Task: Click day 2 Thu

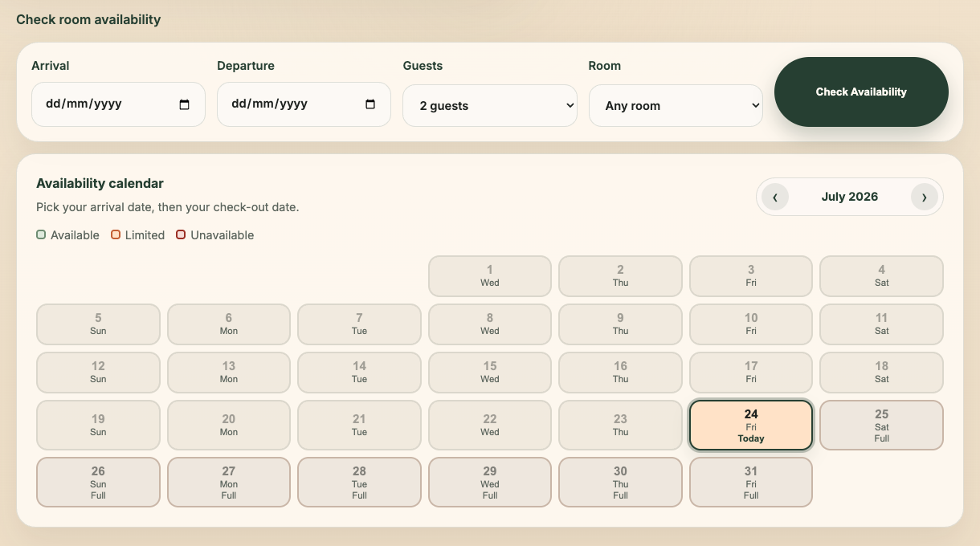Action: tap(620, 276)
